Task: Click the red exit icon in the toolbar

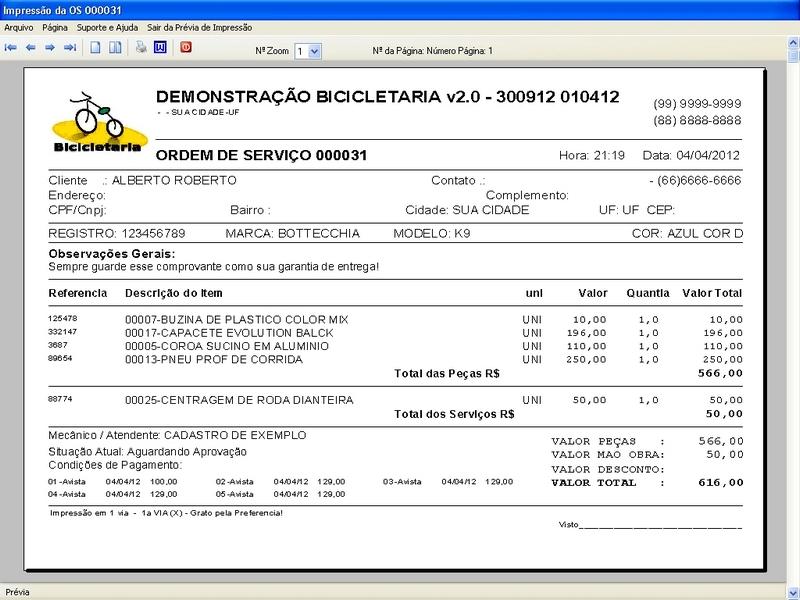Action: [x=186, y=47]
